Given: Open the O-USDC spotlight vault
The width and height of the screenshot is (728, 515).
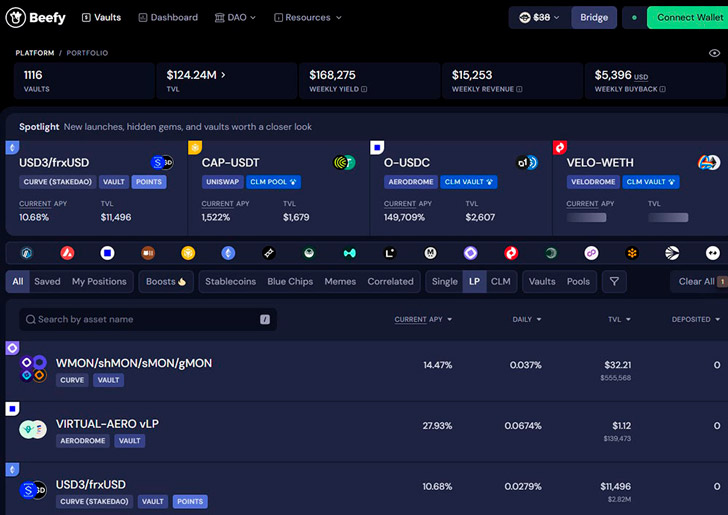Looking at the screenshot, I should [461, 189].
